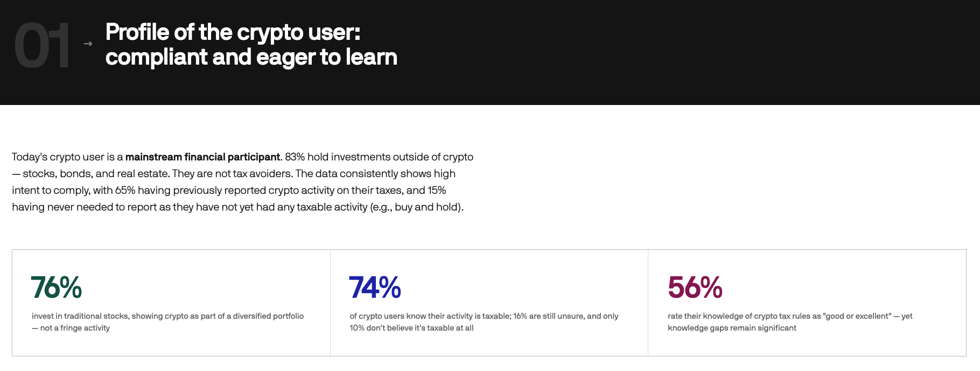The width and height of the screenshot is (980, 371).
Task: Click the large 01 section number
Action: tap(42, 46)
